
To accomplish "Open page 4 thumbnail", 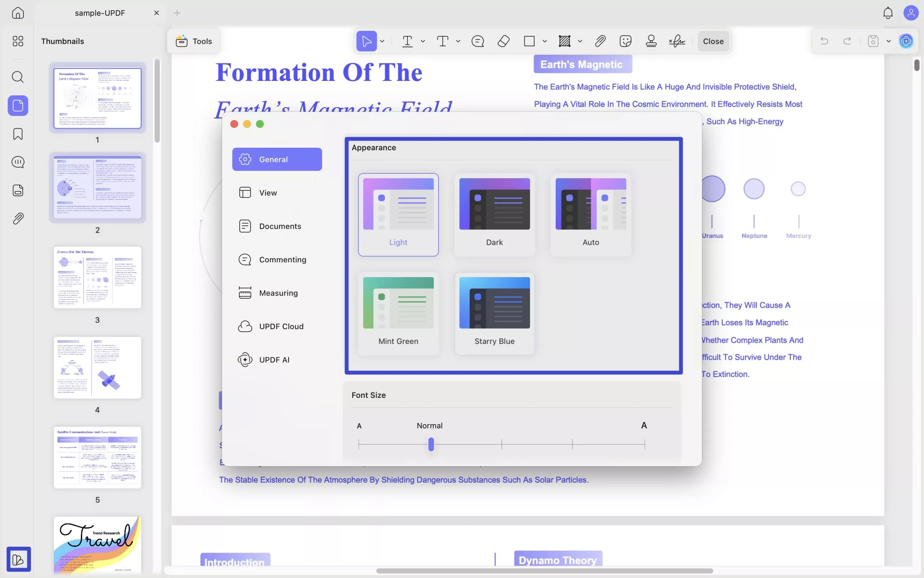I will (97, 367).
